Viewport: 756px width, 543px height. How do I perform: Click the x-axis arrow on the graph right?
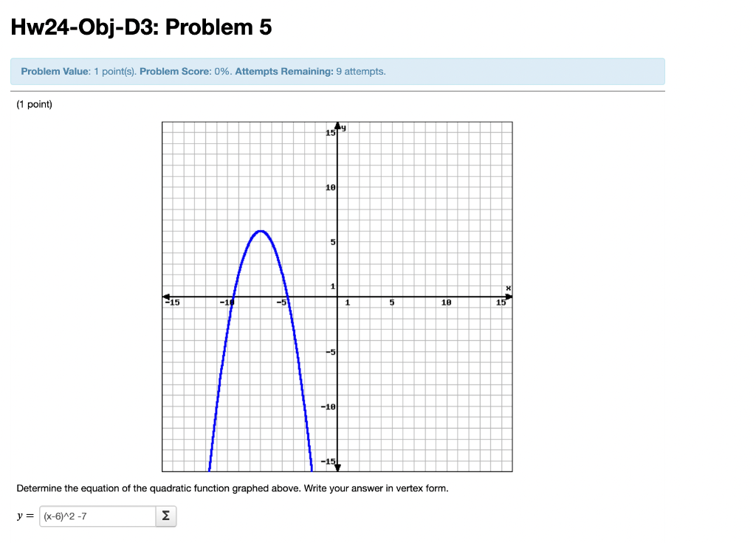coord(508,295)
